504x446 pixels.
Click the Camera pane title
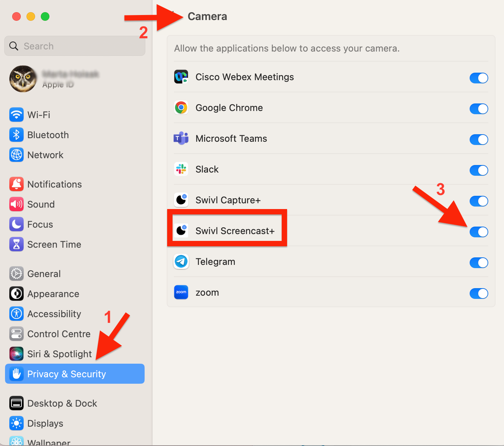pyautogui.click(x=207, y=16)
